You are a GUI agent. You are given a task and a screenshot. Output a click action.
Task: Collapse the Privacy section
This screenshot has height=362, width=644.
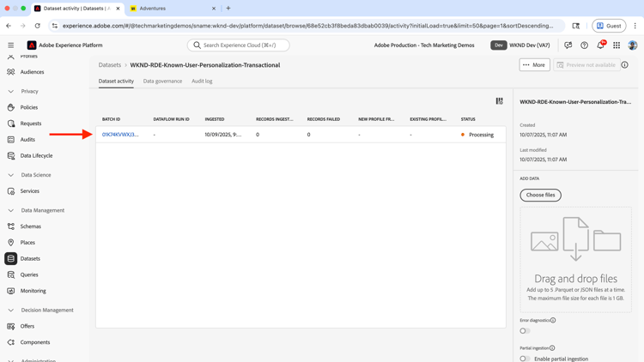(10, 91)
